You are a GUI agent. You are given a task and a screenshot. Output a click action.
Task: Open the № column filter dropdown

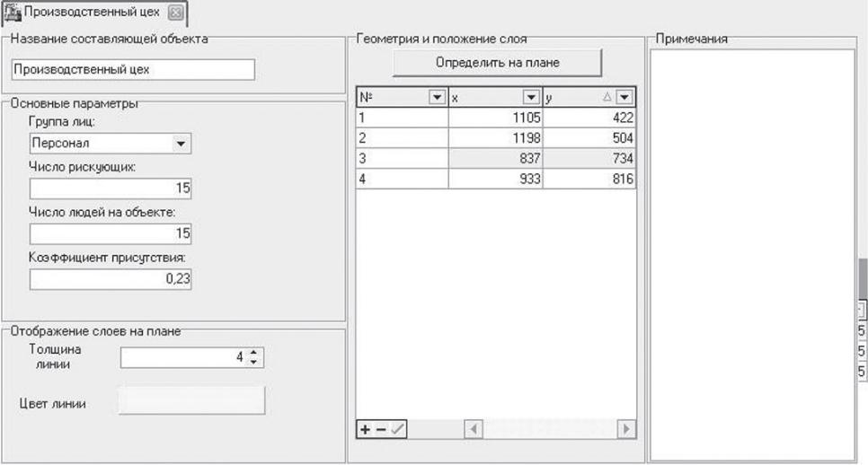[437, 98]
